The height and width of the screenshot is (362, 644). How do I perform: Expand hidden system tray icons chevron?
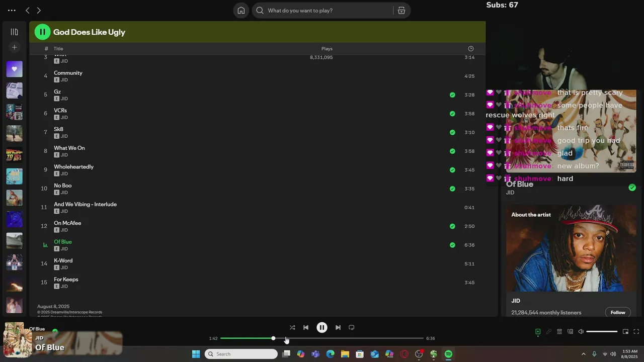[x=583, y=354]
